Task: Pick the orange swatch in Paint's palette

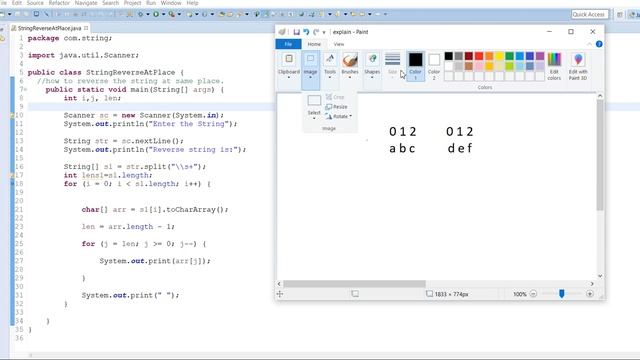Action: coord(489,56)
